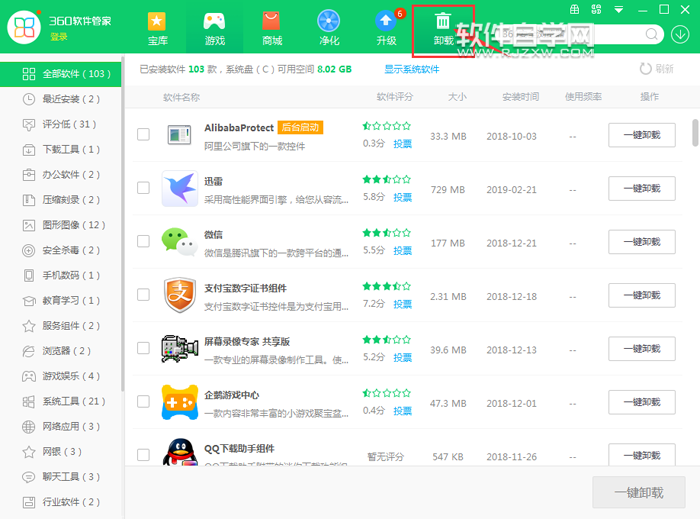Sort by 软件评分 column header
This screenshot has width=700, height=519.
tap(395, 97)
